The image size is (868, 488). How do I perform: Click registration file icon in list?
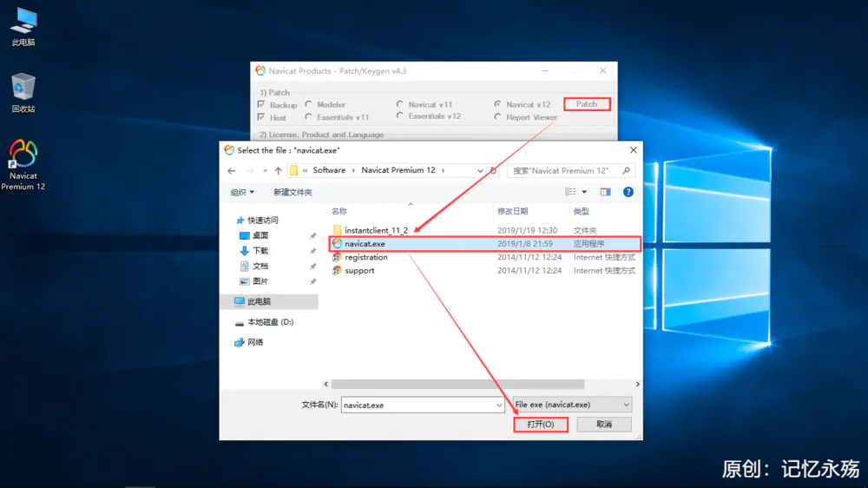point(337,257)
